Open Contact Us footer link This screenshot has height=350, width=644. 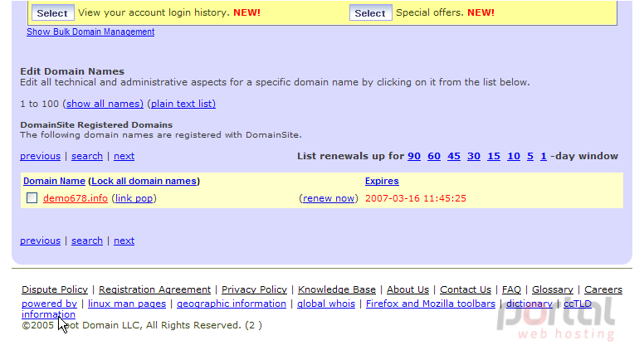coord(466,289)
